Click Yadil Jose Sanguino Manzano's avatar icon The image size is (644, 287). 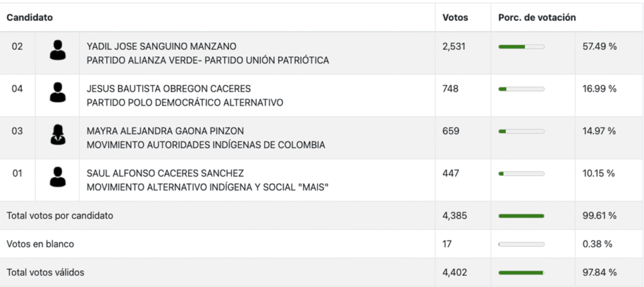[57, 50]
